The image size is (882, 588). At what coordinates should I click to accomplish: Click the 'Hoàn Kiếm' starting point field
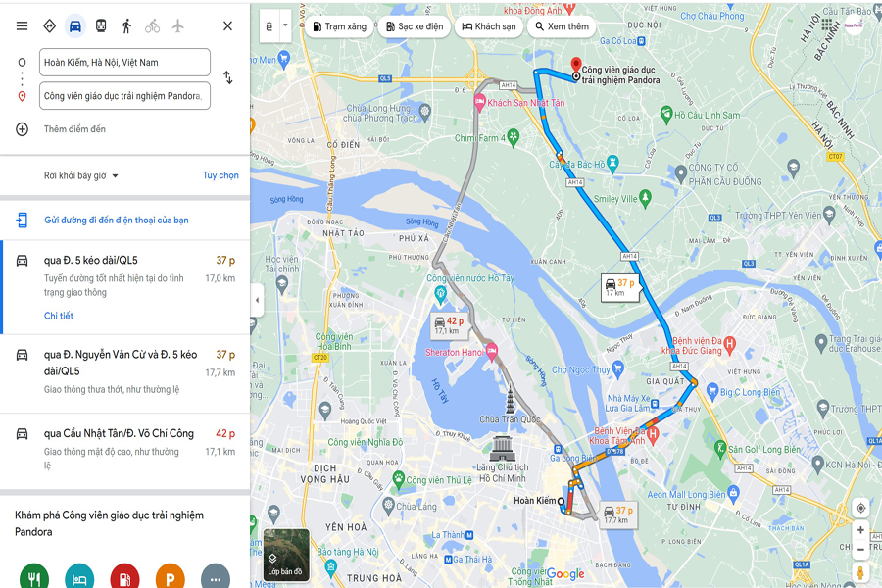point(124,63)
